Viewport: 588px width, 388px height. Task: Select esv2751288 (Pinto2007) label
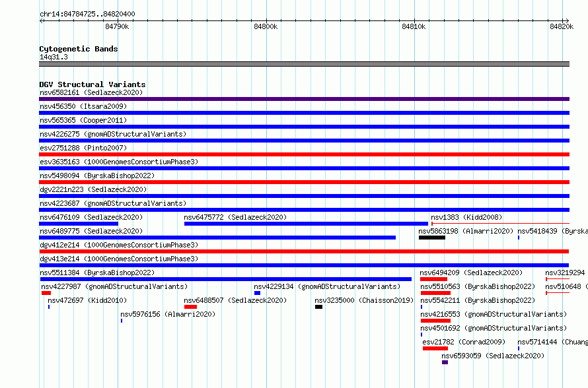point(83,148)
